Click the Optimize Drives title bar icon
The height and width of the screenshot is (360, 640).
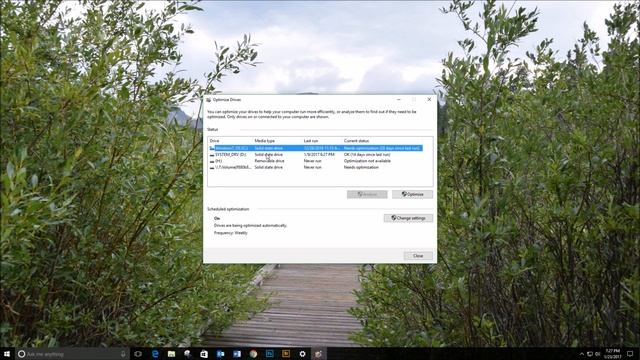coord(209,100)
